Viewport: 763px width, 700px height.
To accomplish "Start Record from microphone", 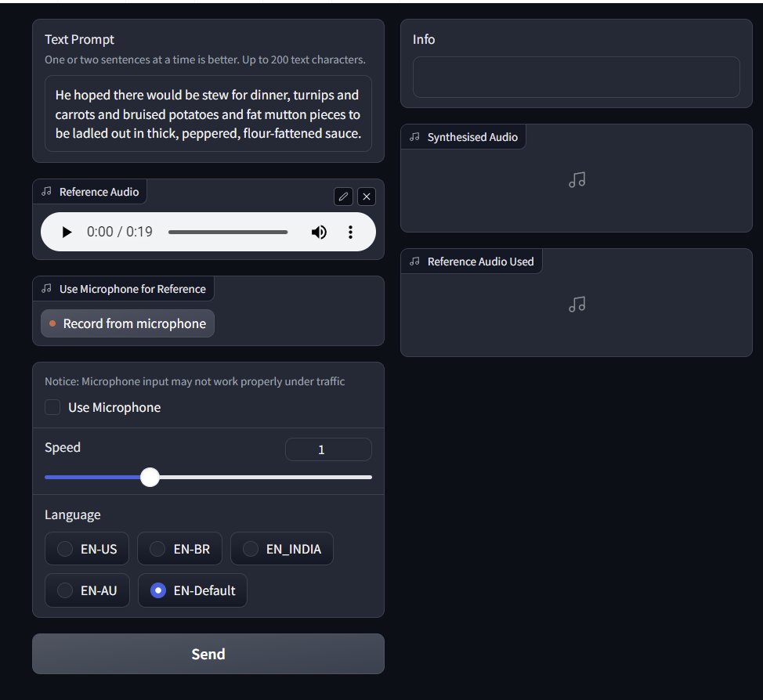I will click(128, 323).
